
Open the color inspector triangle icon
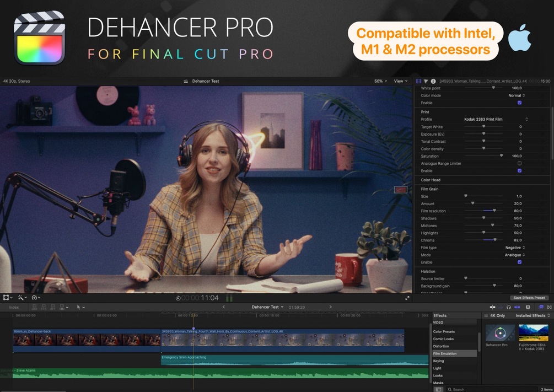pos(426,81)
